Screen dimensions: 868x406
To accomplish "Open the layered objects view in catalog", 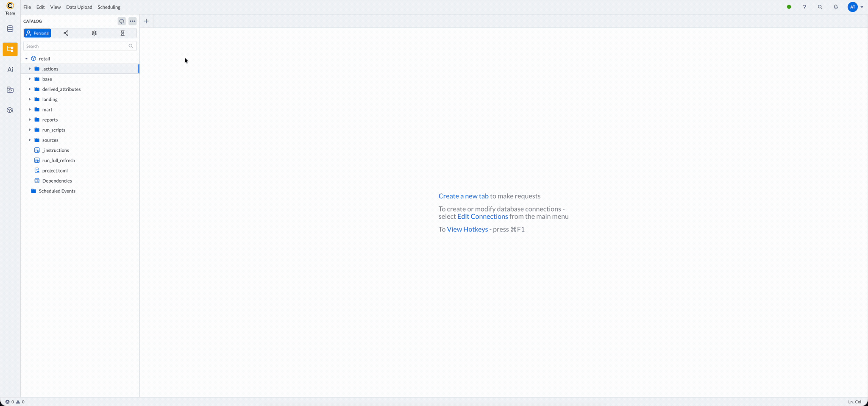I will [94, 33].
